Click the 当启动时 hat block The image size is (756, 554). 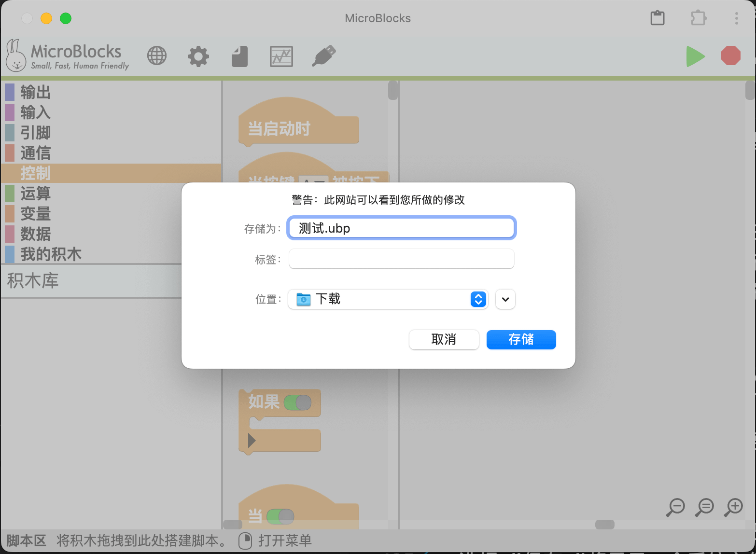(x=298, y=123)
